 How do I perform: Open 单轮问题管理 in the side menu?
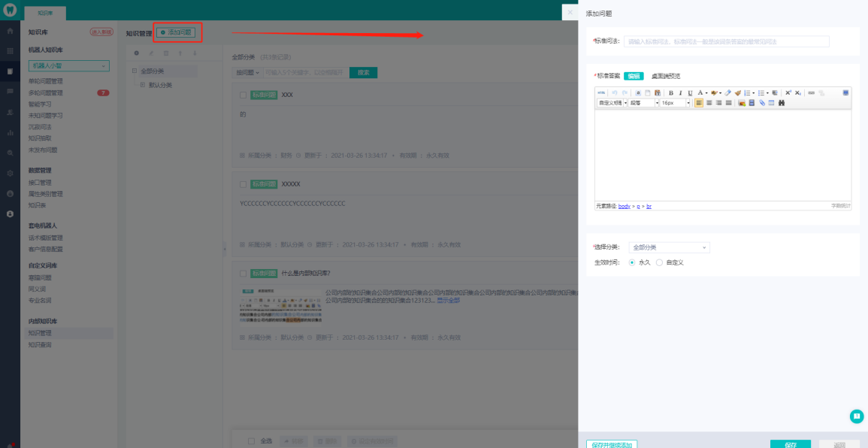click(x=45, y=81)
